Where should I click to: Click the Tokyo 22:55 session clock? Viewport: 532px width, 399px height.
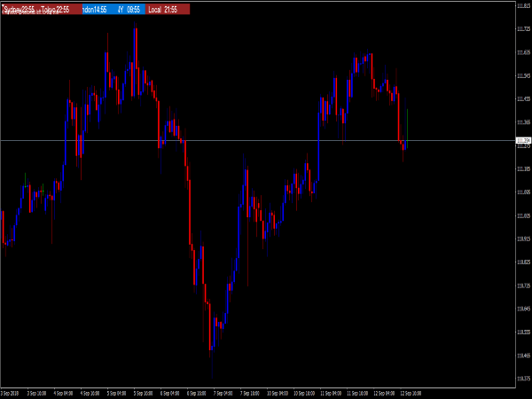coord(55,10)
